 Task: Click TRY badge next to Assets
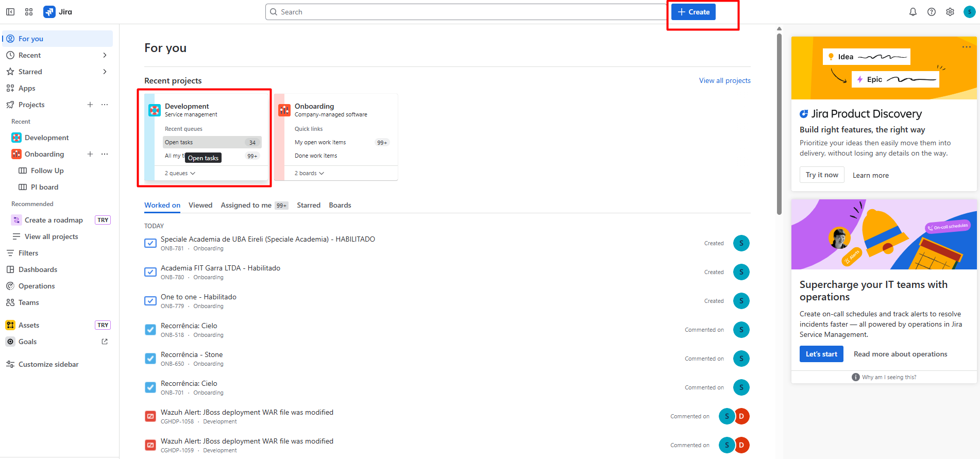click(x=103, y=325)
